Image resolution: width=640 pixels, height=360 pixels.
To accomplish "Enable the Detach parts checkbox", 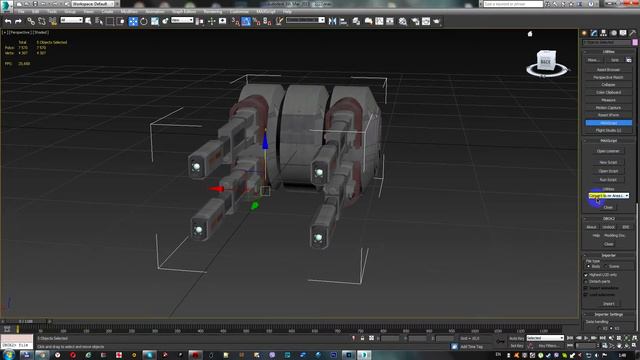I will 586,282.
